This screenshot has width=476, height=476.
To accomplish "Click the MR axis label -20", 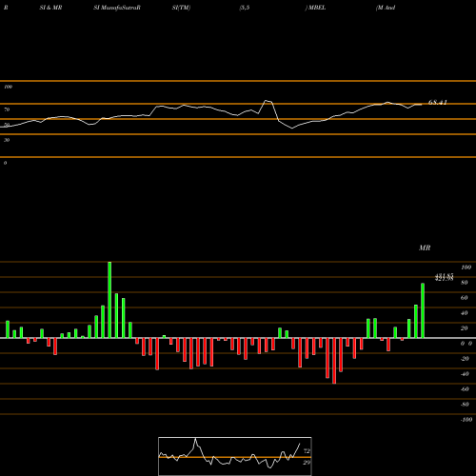I will [x=465, y=359].
